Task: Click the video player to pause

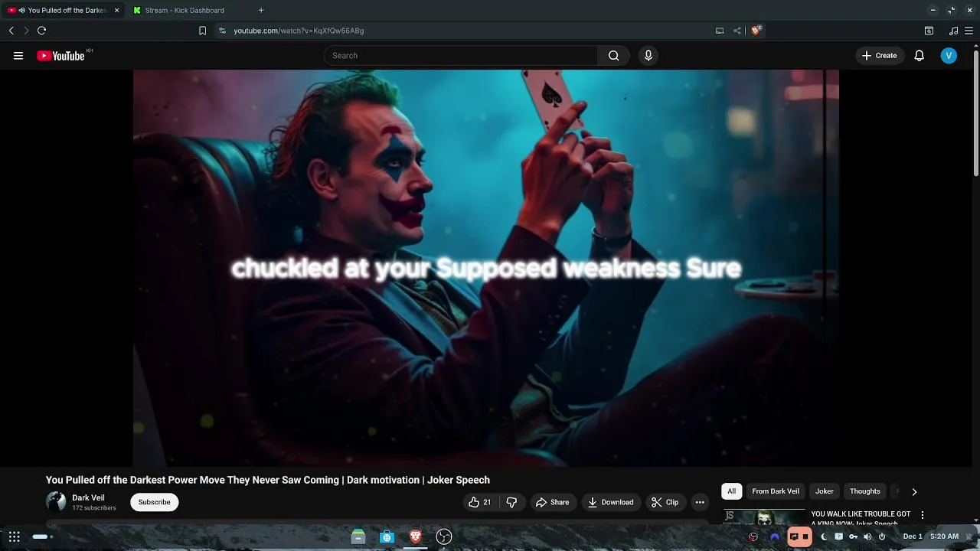Action: click(x=486, y=268)
